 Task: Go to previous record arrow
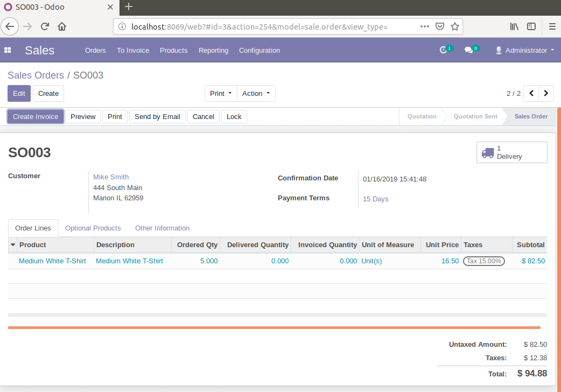pos(531,94)
